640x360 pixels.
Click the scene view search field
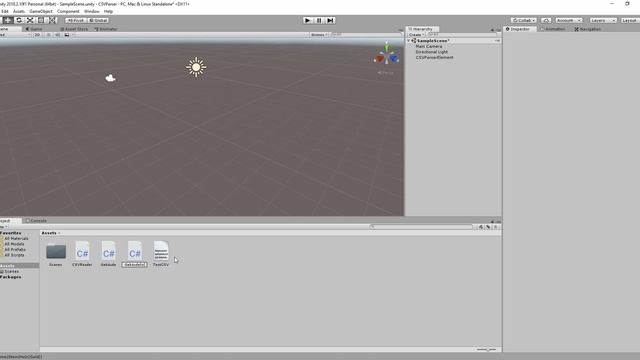[x=367, y=35]
